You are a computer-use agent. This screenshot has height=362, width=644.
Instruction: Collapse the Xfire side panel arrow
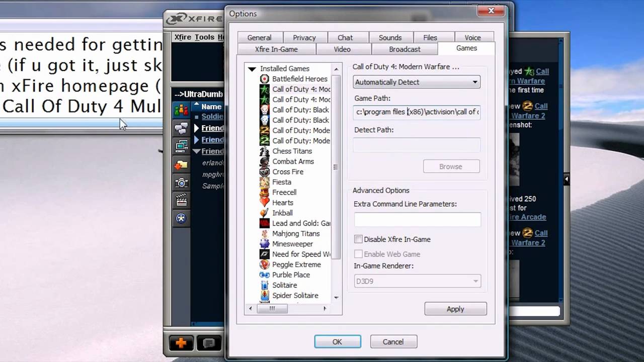coord(566,179)
